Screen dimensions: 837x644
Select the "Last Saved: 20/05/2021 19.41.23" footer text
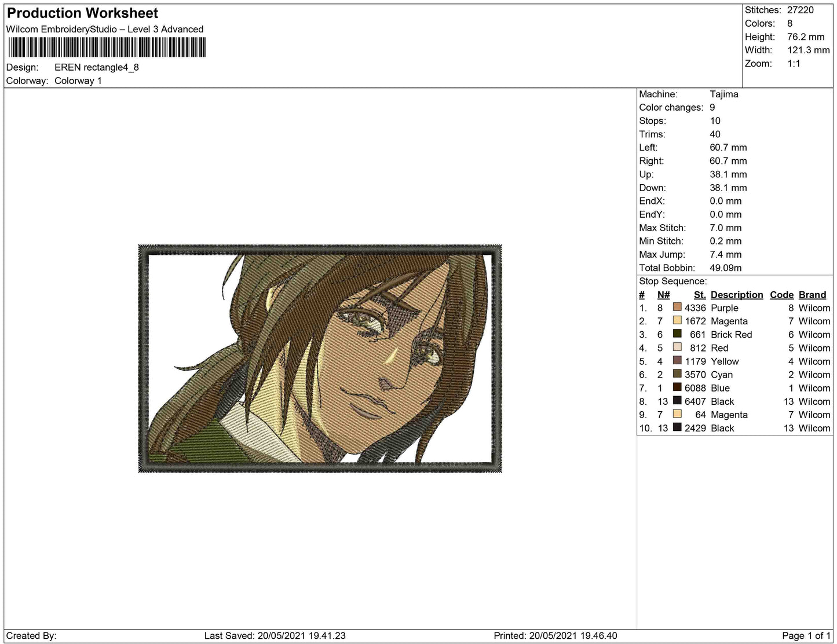point(275,635)
